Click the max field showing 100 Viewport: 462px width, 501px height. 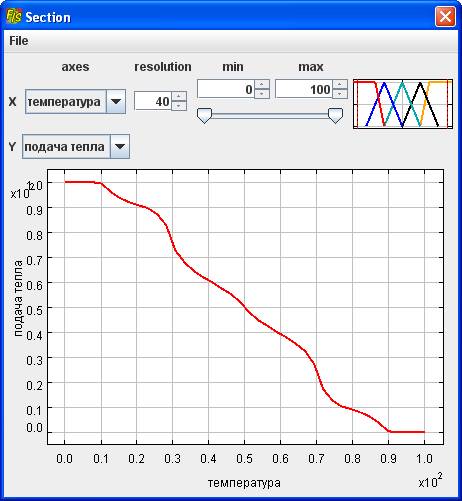(x=304, y=89)
